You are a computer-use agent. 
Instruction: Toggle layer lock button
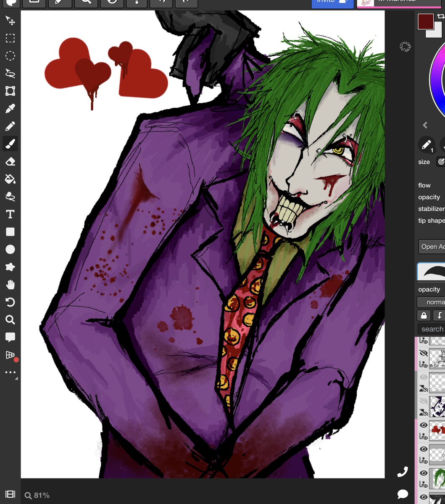coord(424,315)
